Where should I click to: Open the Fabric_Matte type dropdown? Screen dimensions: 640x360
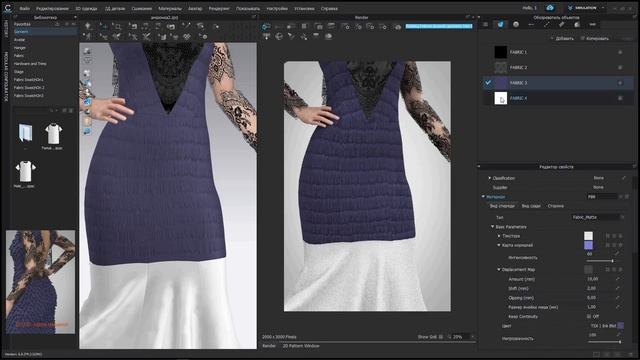point(598,217)
